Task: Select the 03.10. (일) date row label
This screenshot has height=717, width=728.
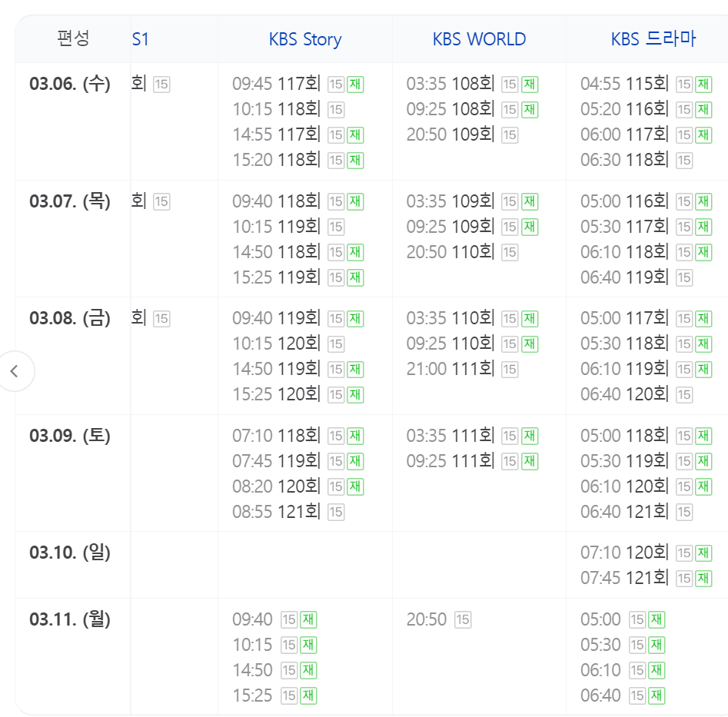Action: click(70, 553)
